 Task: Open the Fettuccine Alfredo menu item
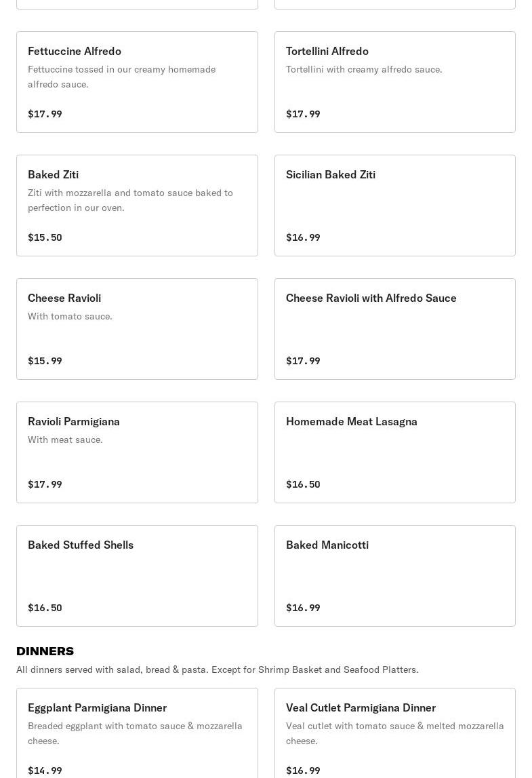point(137,82)
